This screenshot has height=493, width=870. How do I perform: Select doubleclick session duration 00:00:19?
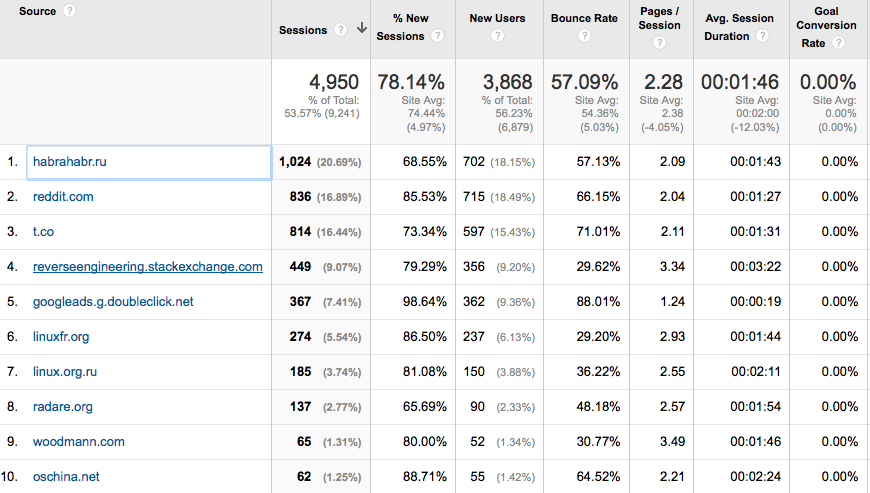[x=755, y=301]
